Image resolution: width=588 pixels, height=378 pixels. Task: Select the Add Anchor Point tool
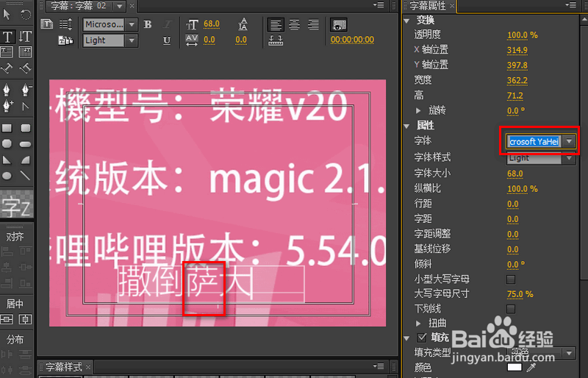(7, 106)
